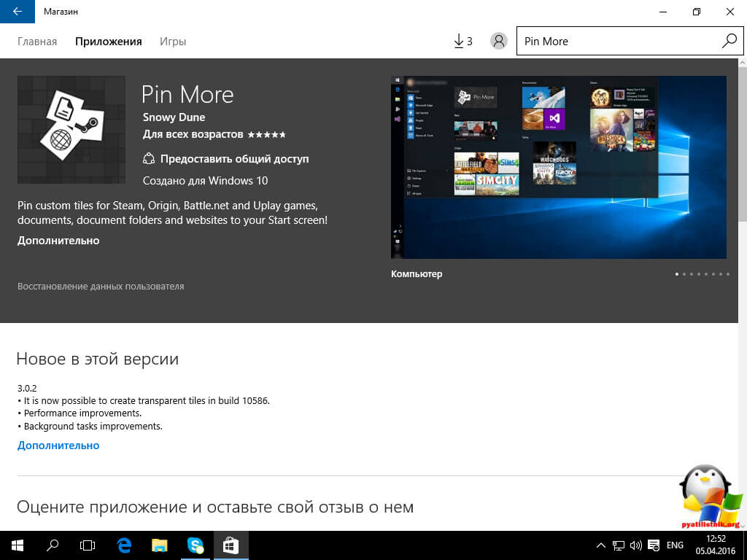Open the downloads queue icon
747x560 pixels.
[x=462, y=41]
